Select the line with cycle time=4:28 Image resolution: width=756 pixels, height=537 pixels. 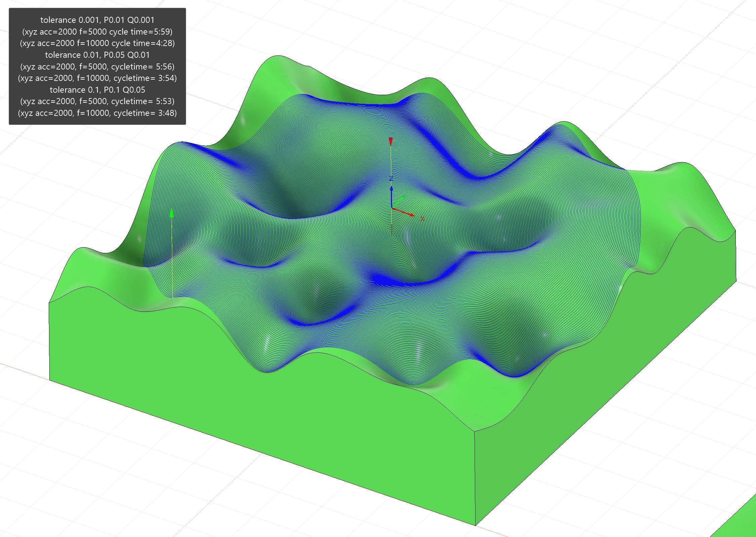click(x=97, y=43)
